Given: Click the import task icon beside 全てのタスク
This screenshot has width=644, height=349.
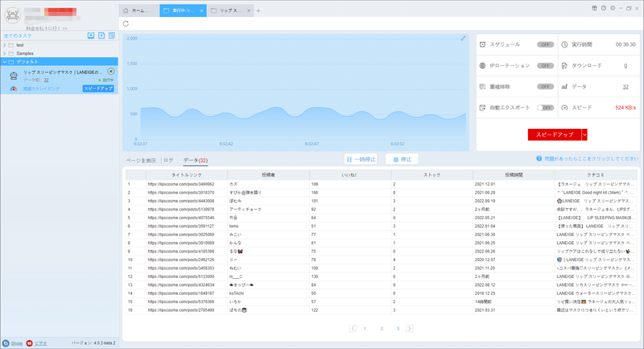Looking at the screenshot, I should pos(91,35).
